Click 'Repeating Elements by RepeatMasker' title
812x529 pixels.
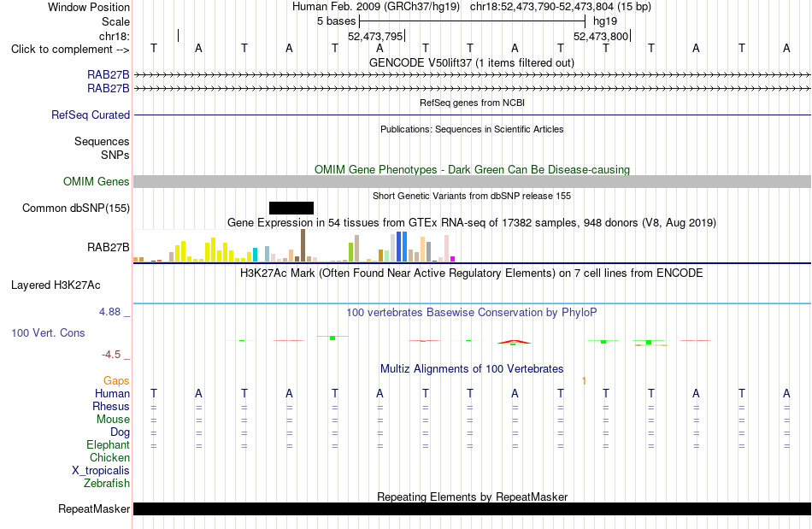[472, 497]
